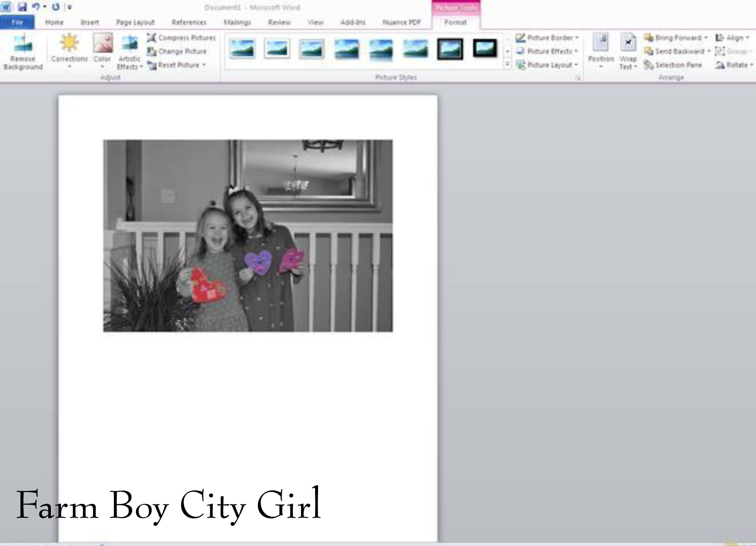Viewport: 756px width, 546px height.
Task: Click the Save icon in quick access toolbar
Action: (x=22, y=7)
